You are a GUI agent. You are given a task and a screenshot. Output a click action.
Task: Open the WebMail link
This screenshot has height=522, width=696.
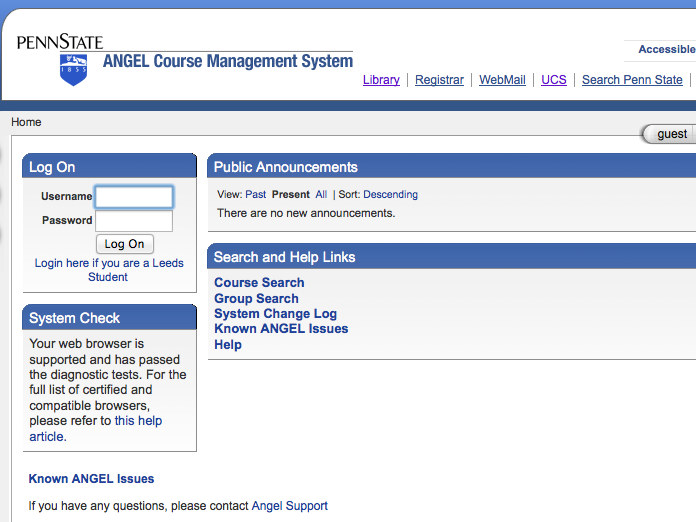coord(502,80)
